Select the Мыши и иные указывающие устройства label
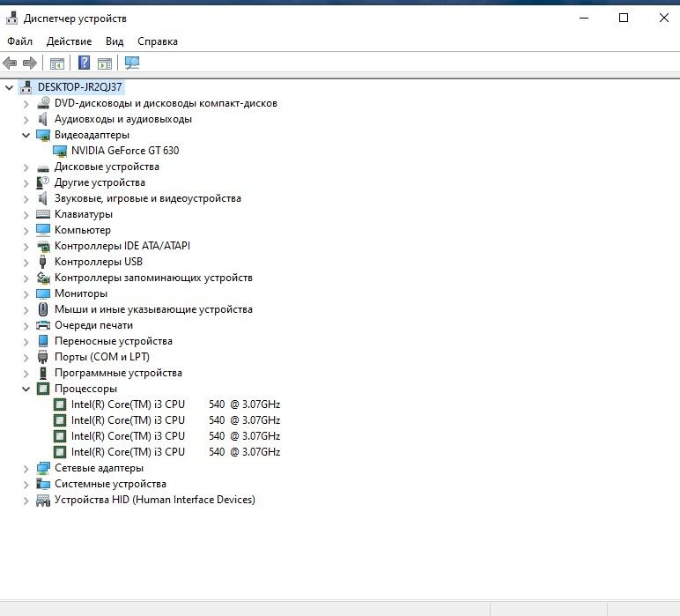The height and width of the screenshot is (616, 680). coord(153,309)
